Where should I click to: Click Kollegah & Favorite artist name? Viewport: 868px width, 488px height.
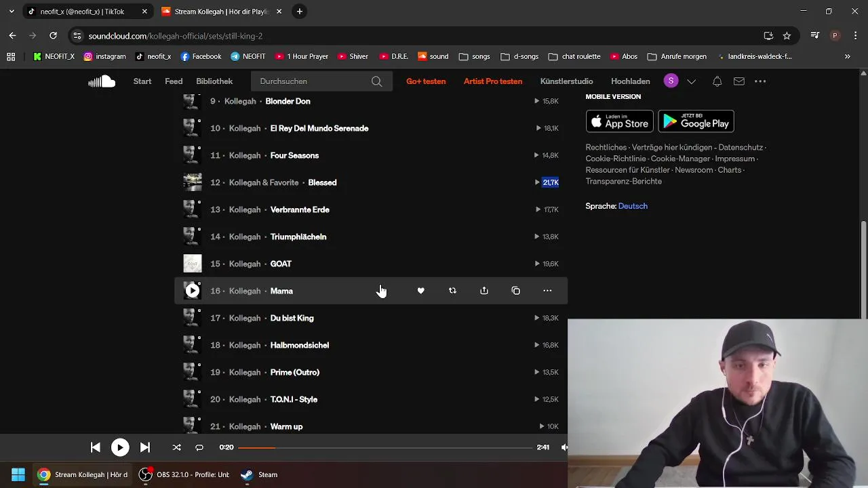click(264, 182)
